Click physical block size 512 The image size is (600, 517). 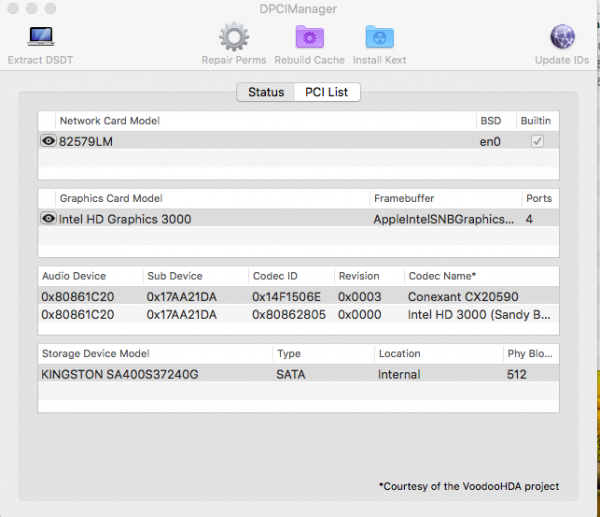(x=517, y=374)
